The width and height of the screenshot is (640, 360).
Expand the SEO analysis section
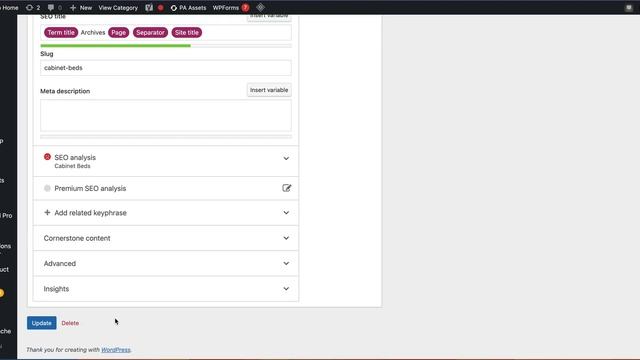click(x=166, y=161)
